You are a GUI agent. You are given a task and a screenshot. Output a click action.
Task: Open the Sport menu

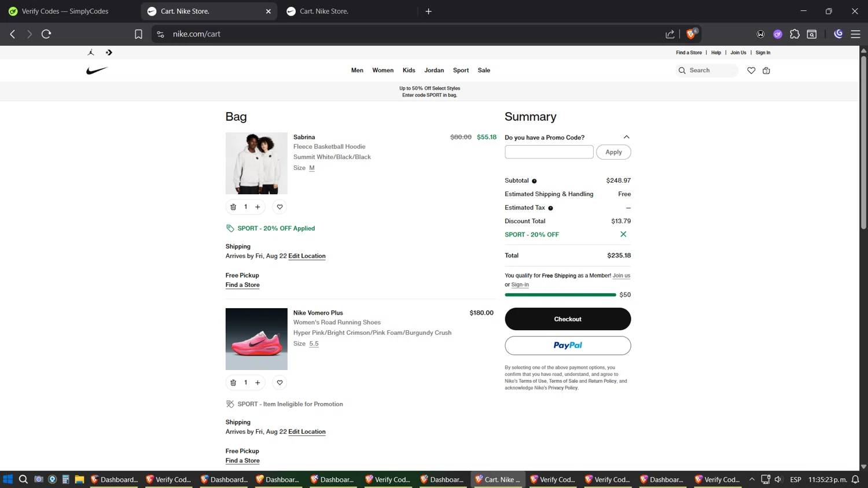tap(461, 71)
